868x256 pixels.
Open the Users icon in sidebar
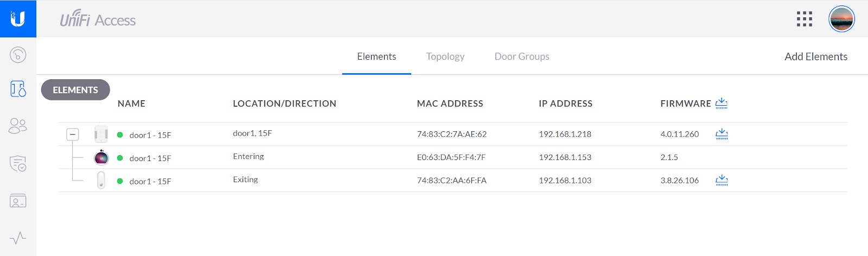point(18,126)
